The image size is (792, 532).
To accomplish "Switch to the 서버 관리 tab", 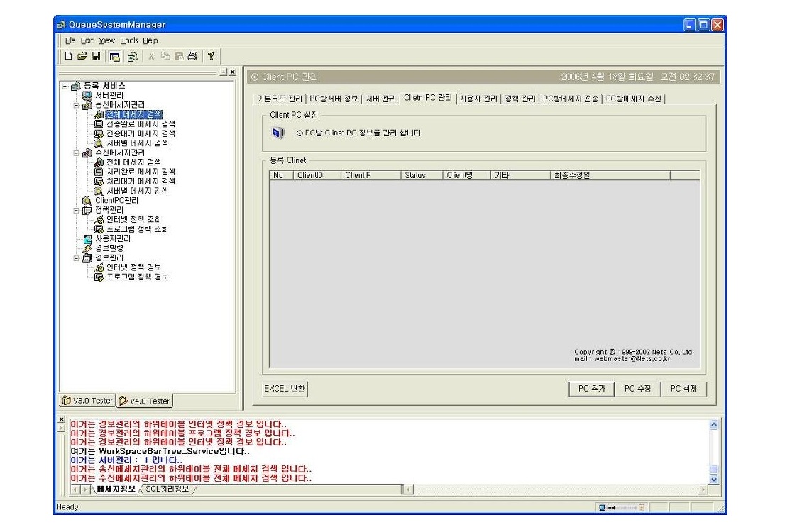I will (380, 99).
